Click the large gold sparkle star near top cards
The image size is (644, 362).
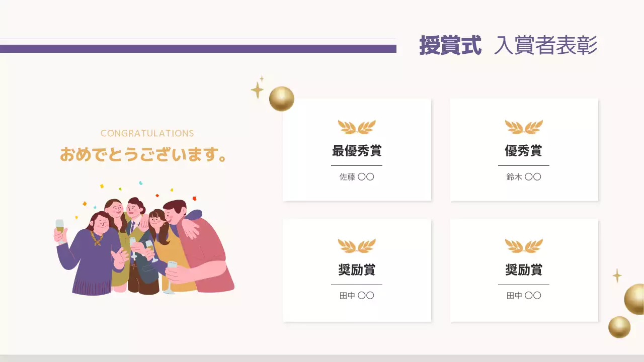point(257,90)
